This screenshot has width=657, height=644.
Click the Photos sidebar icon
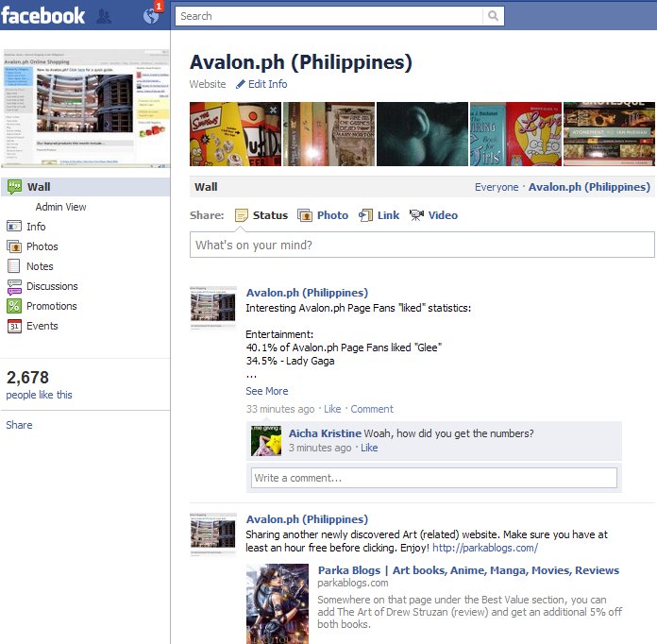pos(14,246)
